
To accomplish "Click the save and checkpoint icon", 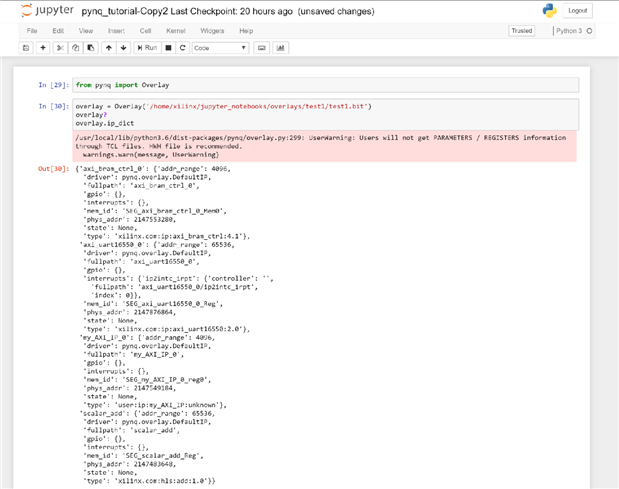I will (27, 48).
